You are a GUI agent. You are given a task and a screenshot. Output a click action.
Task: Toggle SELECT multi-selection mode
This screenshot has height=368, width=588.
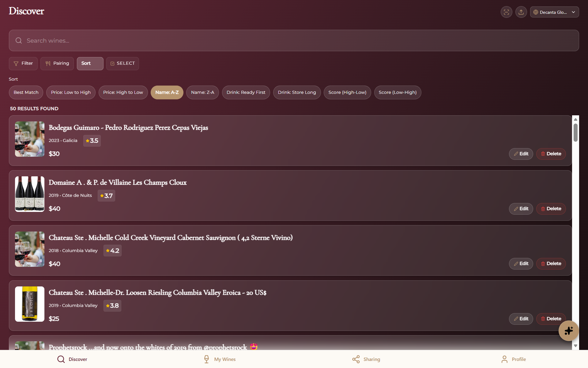point(123,63)
